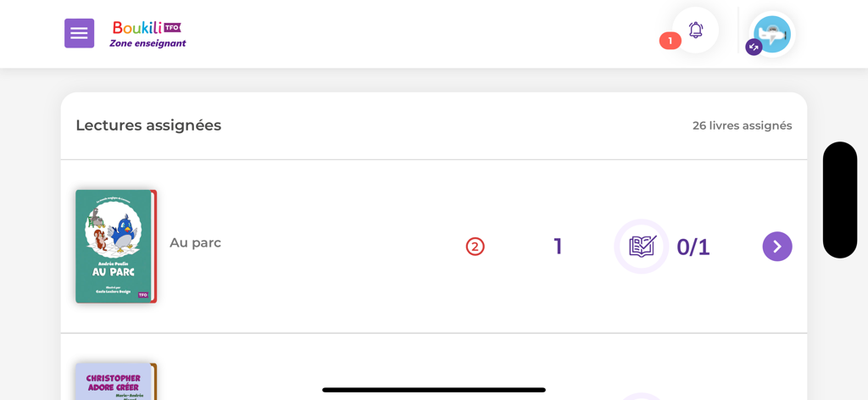Click the notifications bell icon

(695, 31)
